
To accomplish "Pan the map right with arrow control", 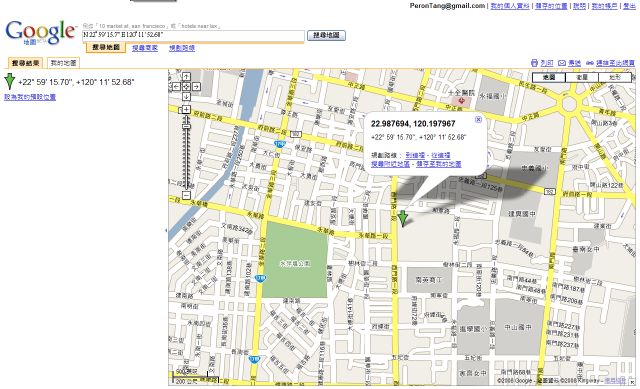I will [196, 87].
